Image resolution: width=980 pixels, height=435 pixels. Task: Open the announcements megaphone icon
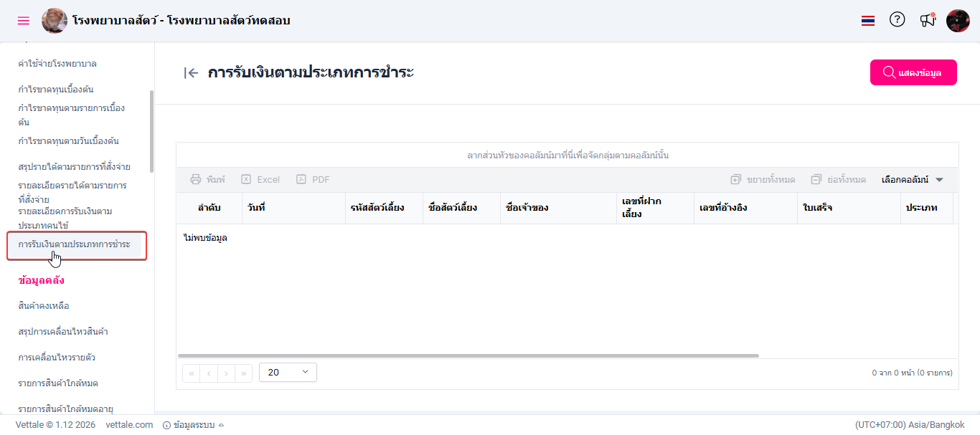pyautogui.click(x=928, y=20)
